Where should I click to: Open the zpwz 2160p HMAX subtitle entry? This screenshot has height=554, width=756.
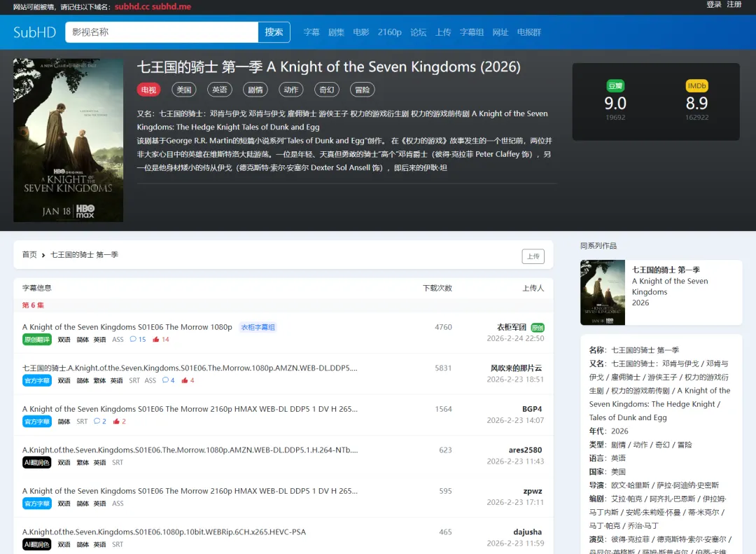click(x=190, y=491)
